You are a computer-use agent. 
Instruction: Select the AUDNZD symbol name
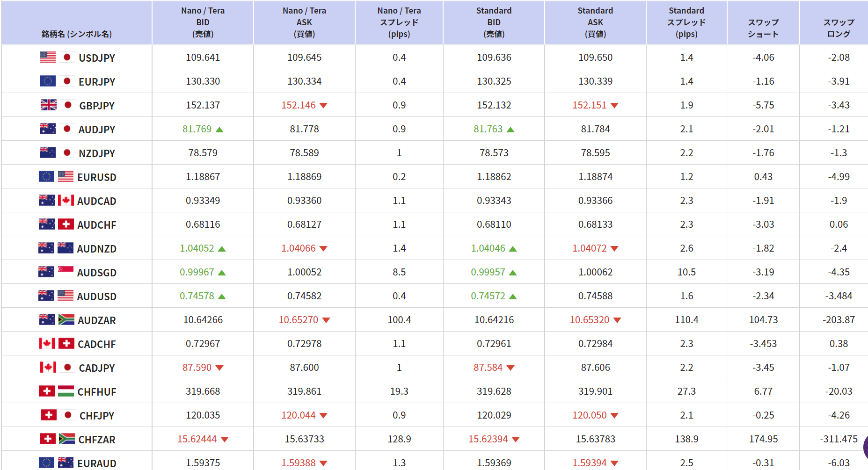[97, 249]
